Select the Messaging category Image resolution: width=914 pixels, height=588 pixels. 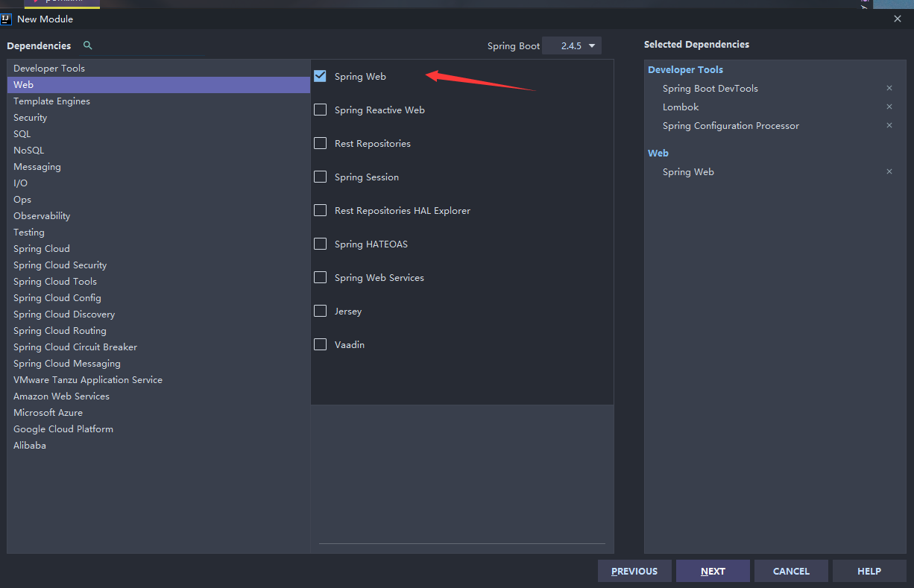pyautogui.click(x=159, y=166)
